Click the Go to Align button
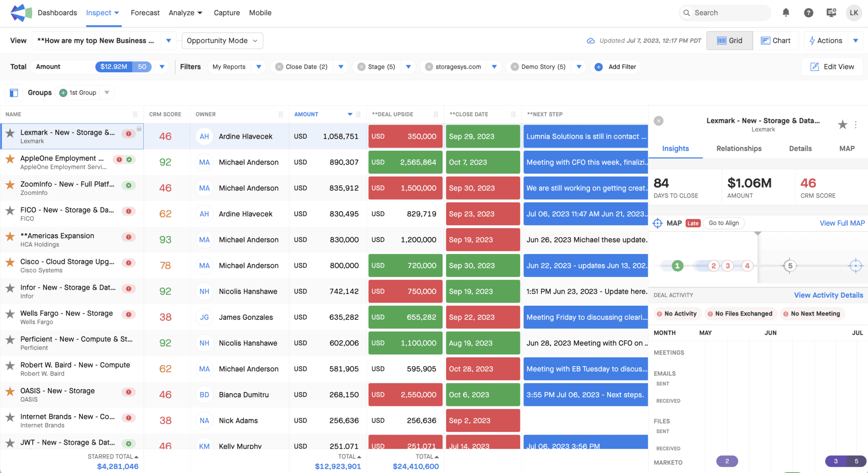This screenshot has height=473, width=868. 724,223
